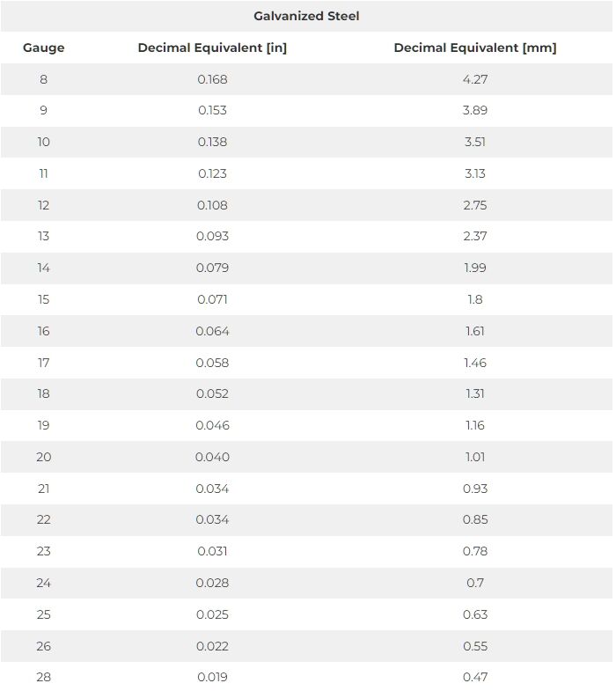This screenshot has width=616, height=698.
Task: Click the 0.168 inch value
Action: point(212,79)
